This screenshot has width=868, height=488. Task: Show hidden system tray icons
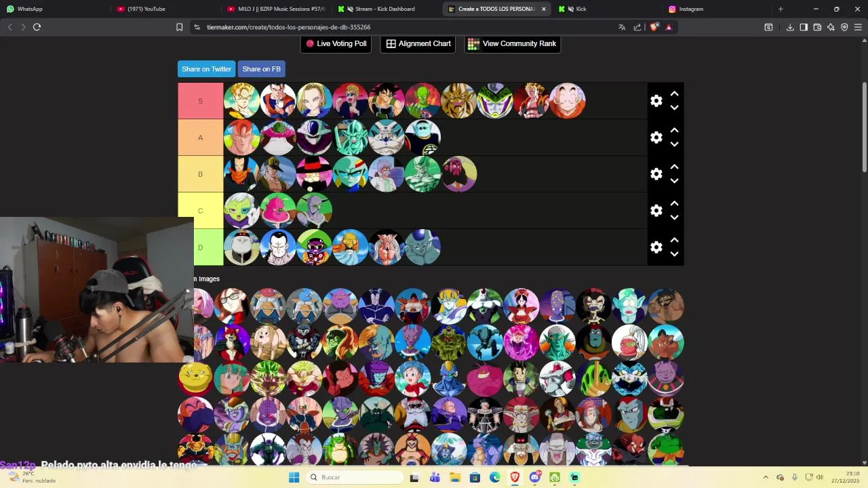point(766,477)
